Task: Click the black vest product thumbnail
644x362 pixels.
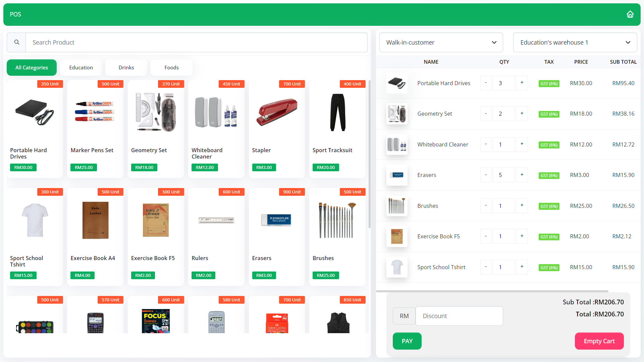Action: point(338,322)
